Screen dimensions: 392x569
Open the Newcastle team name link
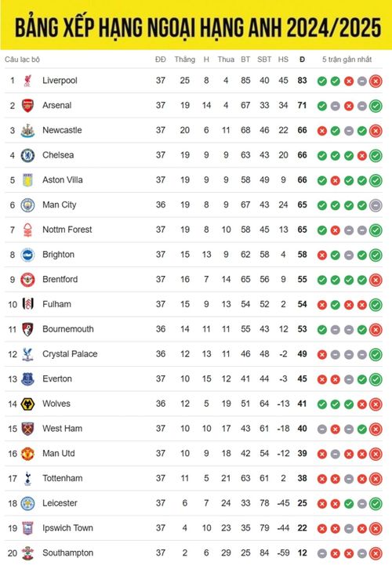(x=62, y=130)
